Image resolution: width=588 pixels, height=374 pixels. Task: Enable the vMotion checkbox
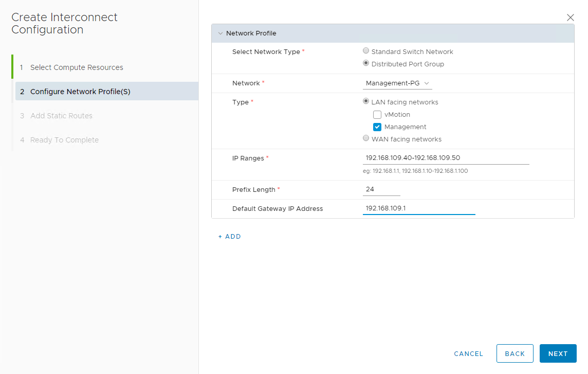tap(377, 115)
